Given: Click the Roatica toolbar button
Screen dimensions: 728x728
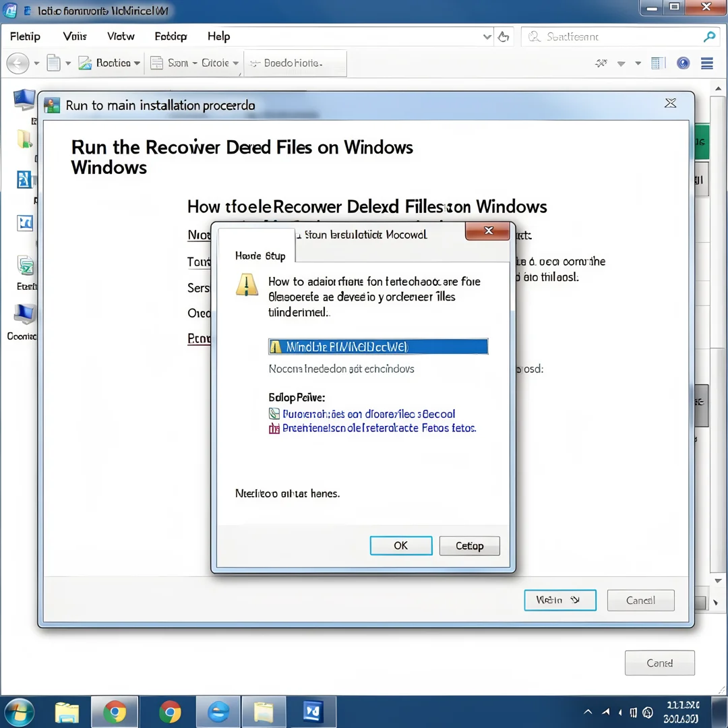Looking at the screenshot, I should (x=105, y=63).
